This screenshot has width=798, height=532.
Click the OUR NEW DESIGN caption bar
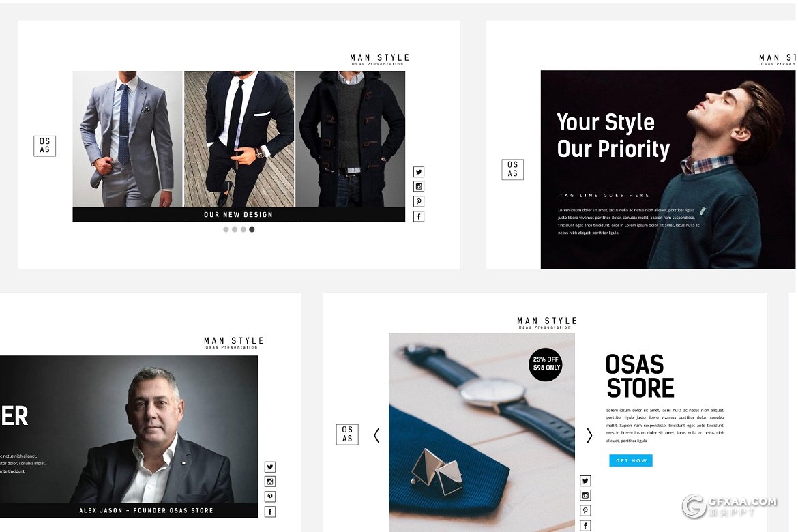239,215
